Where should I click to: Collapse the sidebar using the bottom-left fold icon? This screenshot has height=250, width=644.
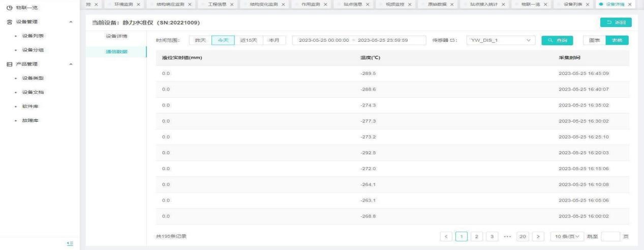pos(70,244)
